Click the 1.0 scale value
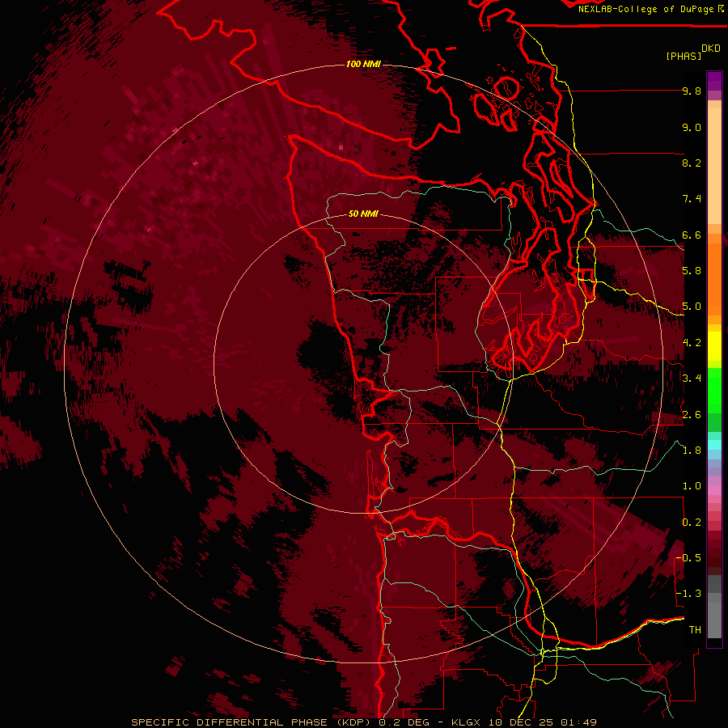 (x=692, y=486)
